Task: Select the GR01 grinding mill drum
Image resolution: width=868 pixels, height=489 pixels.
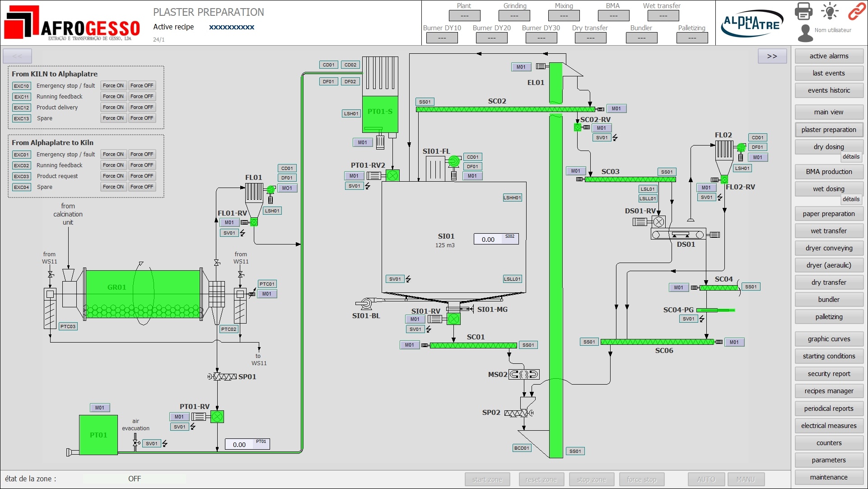Action: coord(142,294)
